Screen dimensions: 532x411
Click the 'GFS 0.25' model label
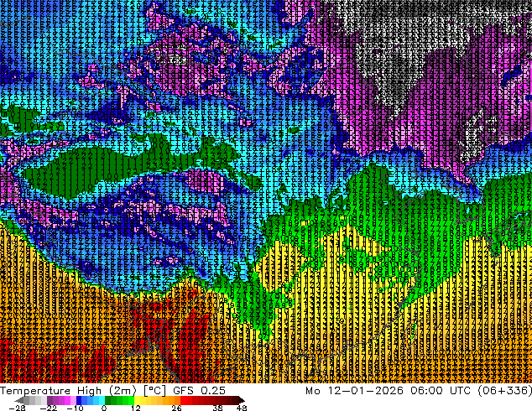tap(199, 391)
